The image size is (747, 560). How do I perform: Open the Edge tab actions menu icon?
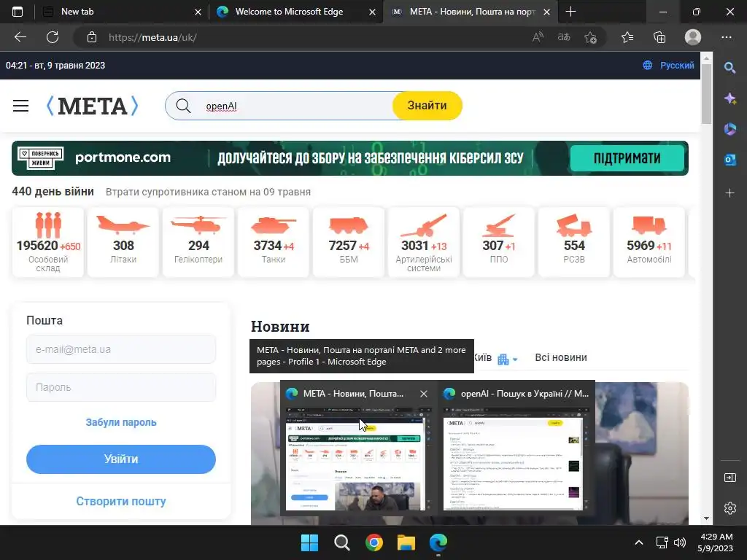[x=18, y=12]
